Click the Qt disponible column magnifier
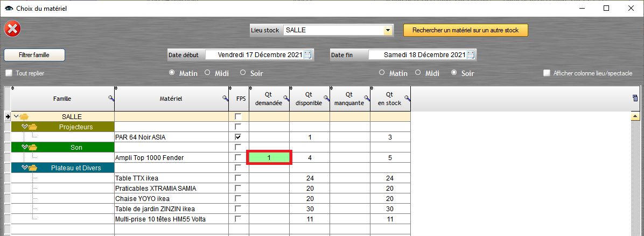The image size is (644, 236). (x=326, y=98)
